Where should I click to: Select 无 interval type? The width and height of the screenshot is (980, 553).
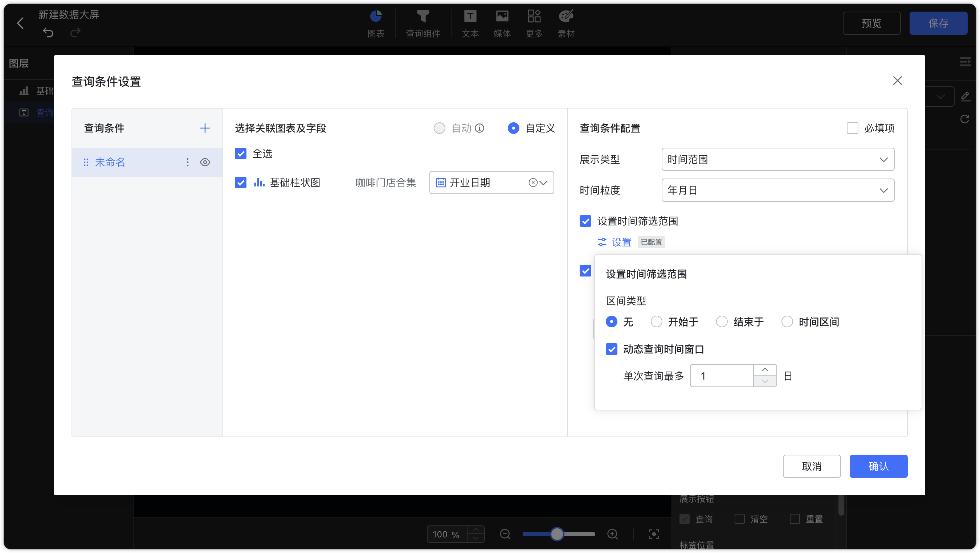click(611, 322)
